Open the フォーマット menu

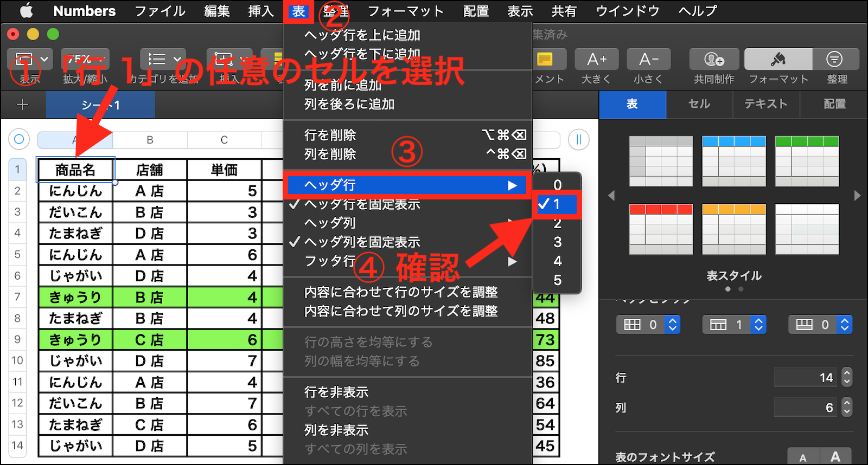[x=406, y=11]
